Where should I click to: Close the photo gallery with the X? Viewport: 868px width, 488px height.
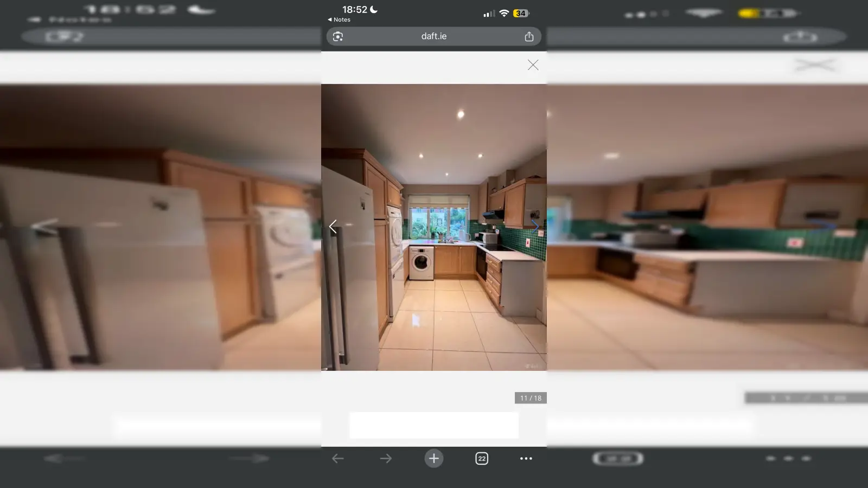pos(533,65)
